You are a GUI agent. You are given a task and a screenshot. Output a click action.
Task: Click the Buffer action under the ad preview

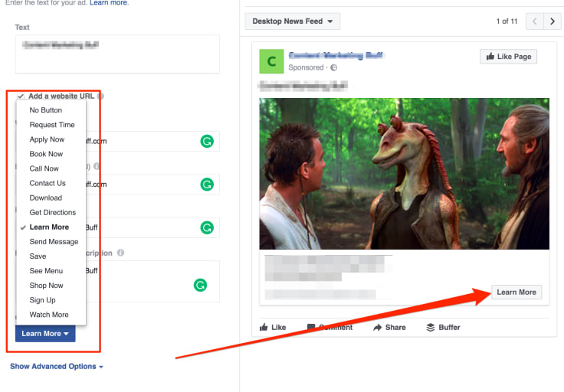[443, 328]
